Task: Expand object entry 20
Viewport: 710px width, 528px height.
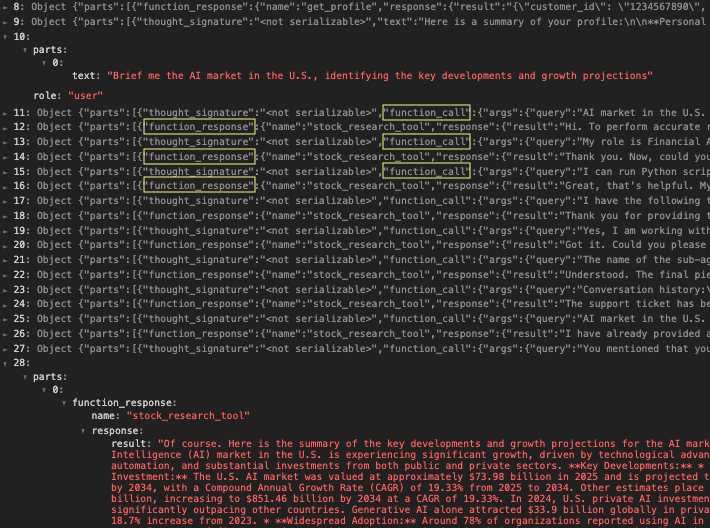Action: pyautogui.click(x=5, y=245)
